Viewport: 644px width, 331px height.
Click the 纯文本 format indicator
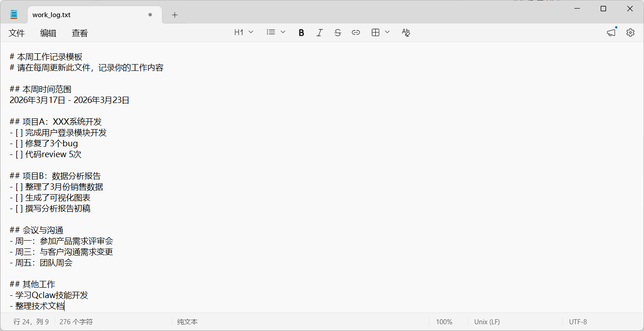coord(187,322)
